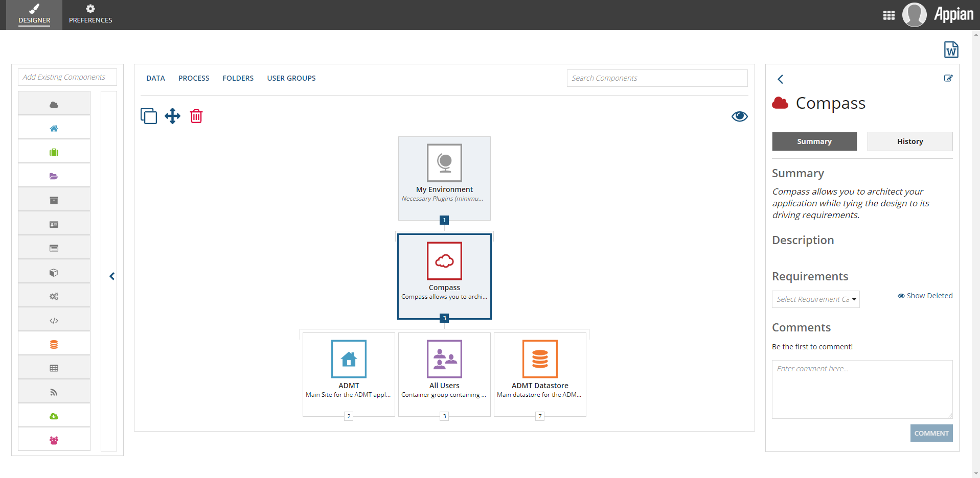Screen dimensions: 980x478
Task: Open the duplicate components tool
Action: (x=149, y=116)
